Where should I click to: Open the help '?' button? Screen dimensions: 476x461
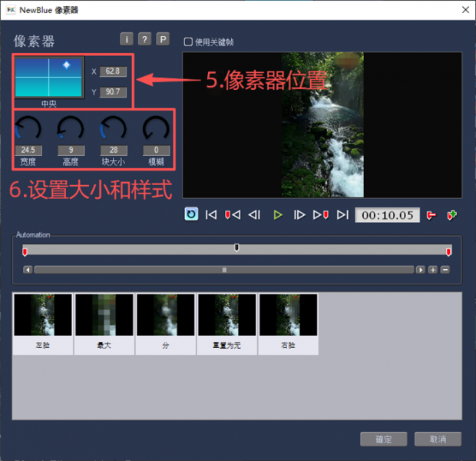point(144,39)
